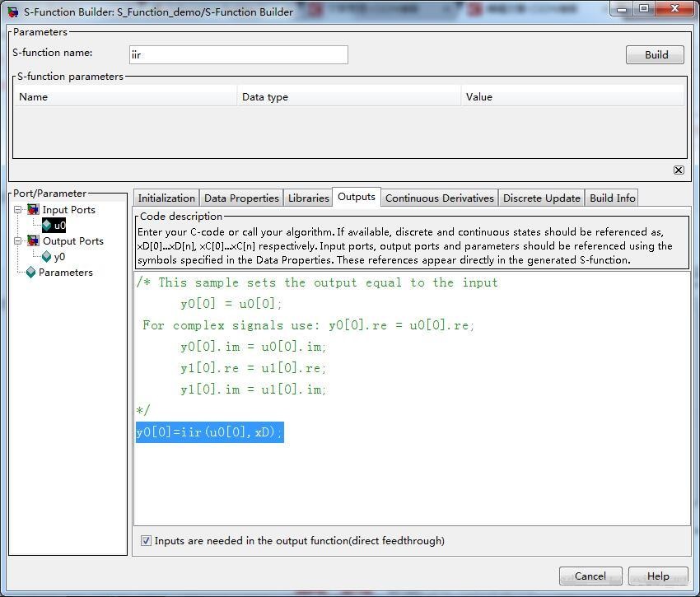Image resolution: width=700 pixels, height=597 pixels.
Task: Click the S-function name input field
Action: tap(238, 54)
